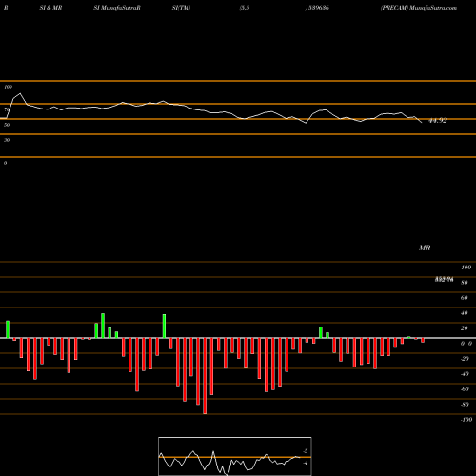Click the 30 label on the RSI axis
Viewport: 476px width, 476px height.
point(7,140)
